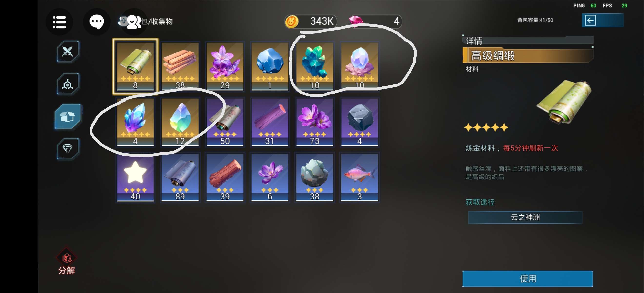Select the glowing star item with 40
Screen dimensions: 644x293
click(x=135, y=178)
